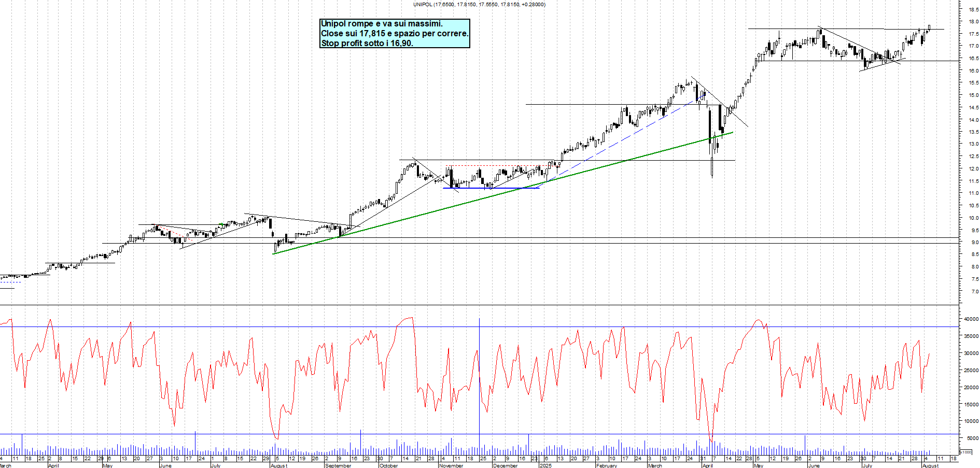This screenshot has width=980, height=468.
Task: Click the 15000 indicator axis label
Action: [x=971, y=405]
